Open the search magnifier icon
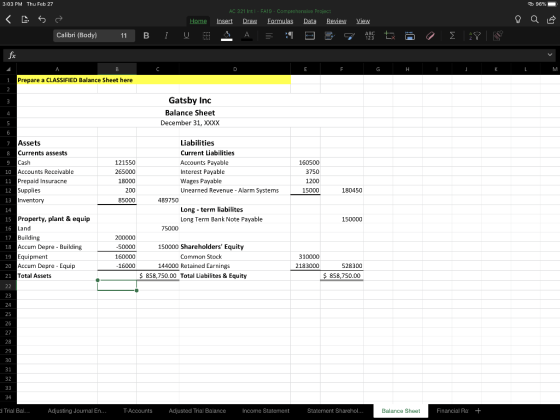560x420 pixels. tap(534, 19)
